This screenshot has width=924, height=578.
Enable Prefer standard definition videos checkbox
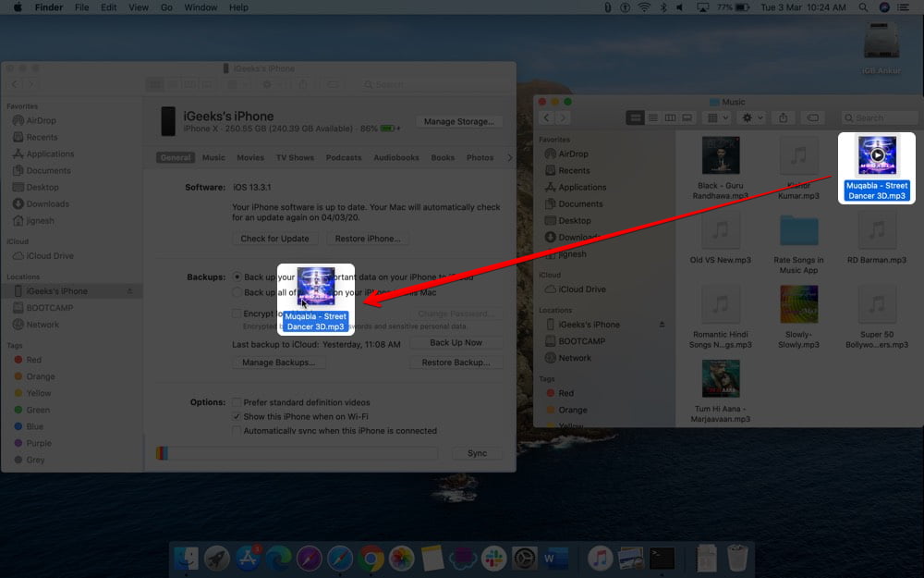pyautogui.click(x=237, y=402)
